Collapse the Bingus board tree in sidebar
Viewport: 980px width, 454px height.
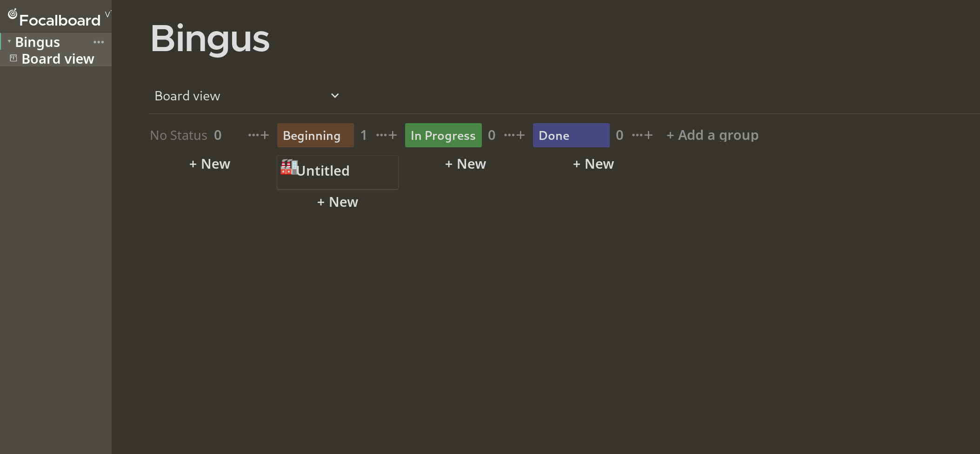click(9, 41)
